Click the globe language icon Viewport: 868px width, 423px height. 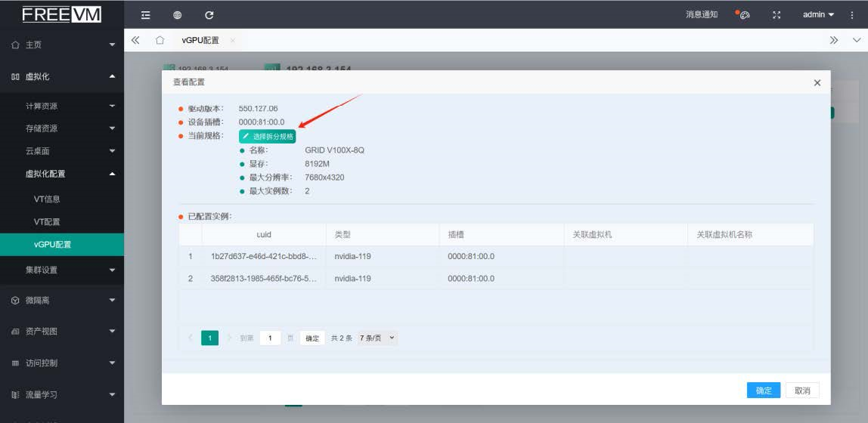(x=177, y=15)
